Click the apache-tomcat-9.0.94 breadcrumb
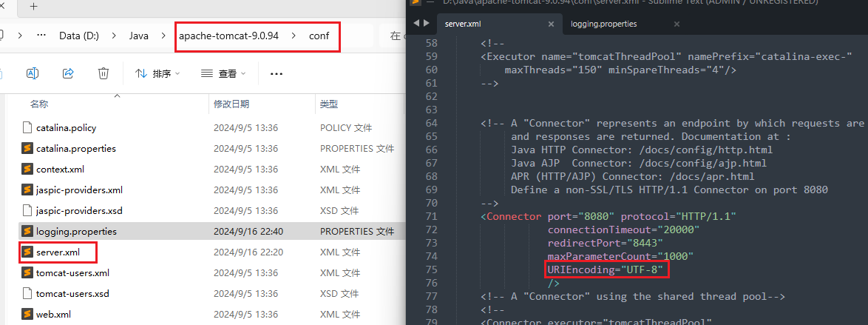 (x=228, y=36)
